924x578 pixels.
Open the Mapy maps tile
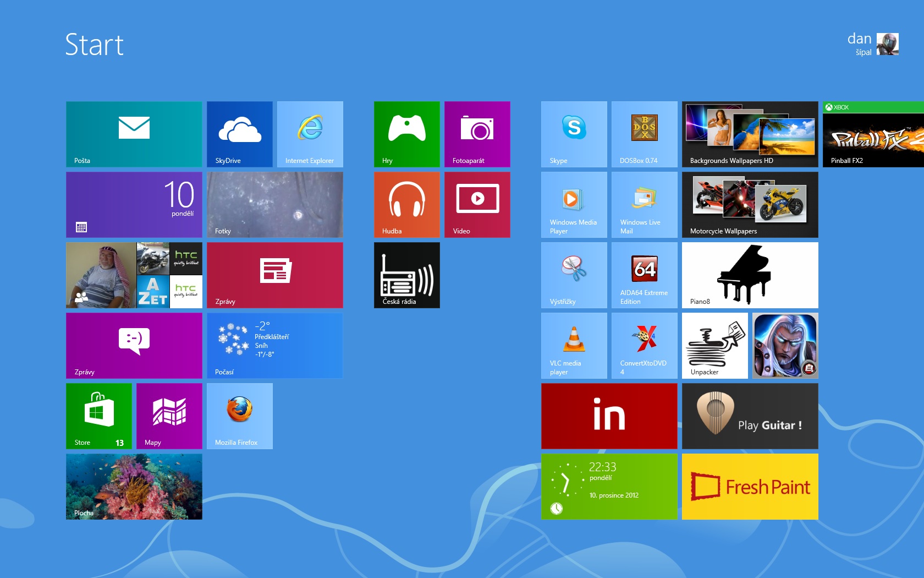(x=169, y=416)
